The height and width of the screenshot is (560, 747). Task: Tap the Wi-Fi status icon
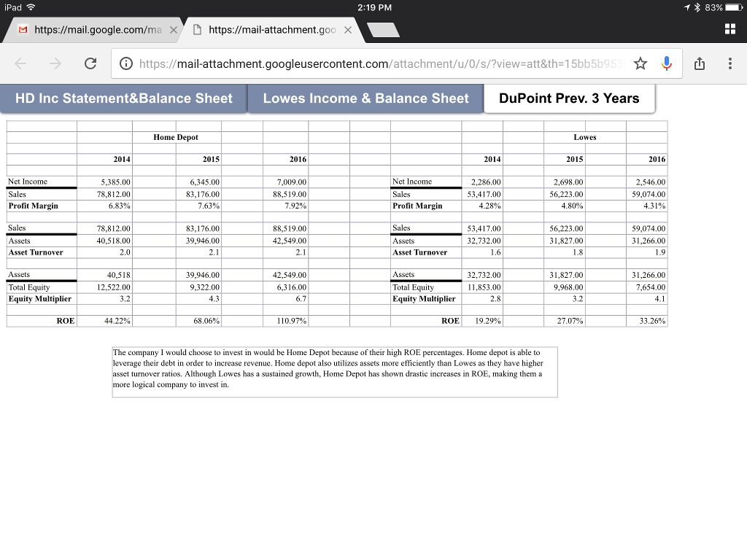(x=31, y=7)
